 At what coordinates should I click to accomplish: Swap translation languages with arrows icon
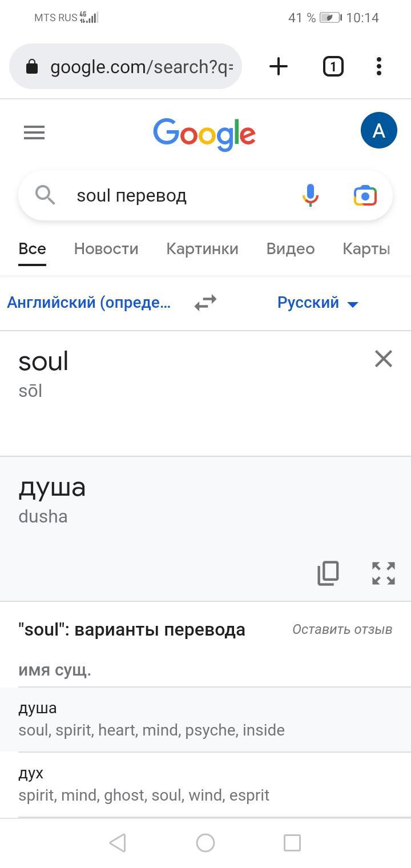(205, 302)
